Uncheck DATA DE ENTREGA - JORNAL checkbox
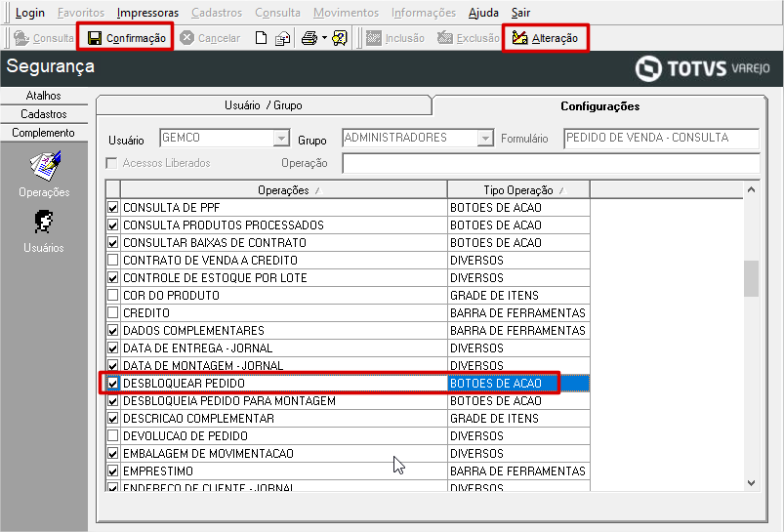Image resolution: width=784 pixels, height=532 pixels. pyautogui.click(x=113, y=348)
